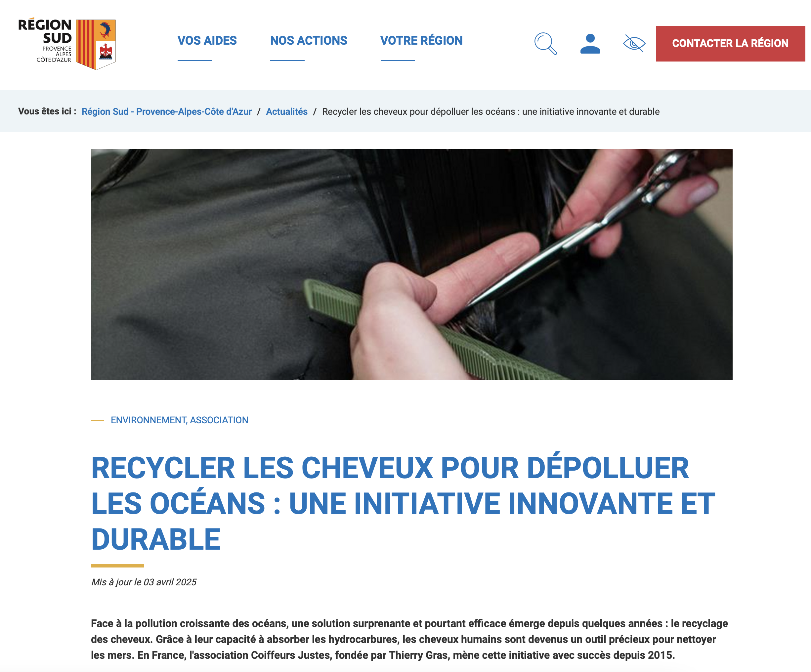This screenshot has height=672, width=811.
Task: Click the current page breadcrumb text
Action: pyautogui.click(x=491, y=111)
